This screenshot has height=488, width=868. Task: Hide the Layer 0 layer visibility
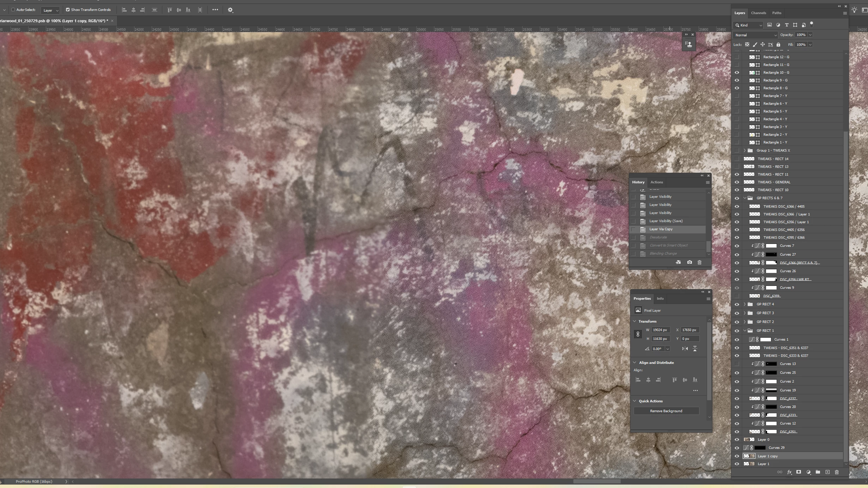coord(737,440)
